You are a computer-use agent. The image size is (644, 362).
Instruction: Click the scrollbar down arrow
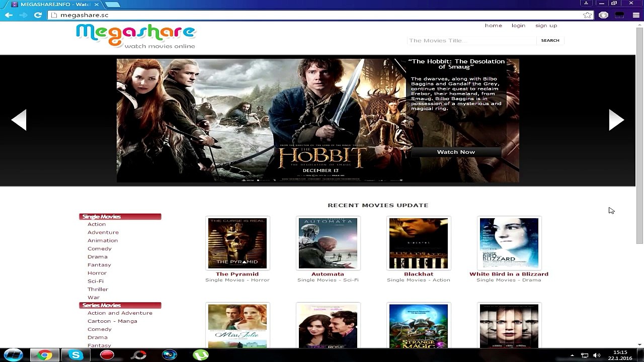pyautogui.click(x=639, y=345)
